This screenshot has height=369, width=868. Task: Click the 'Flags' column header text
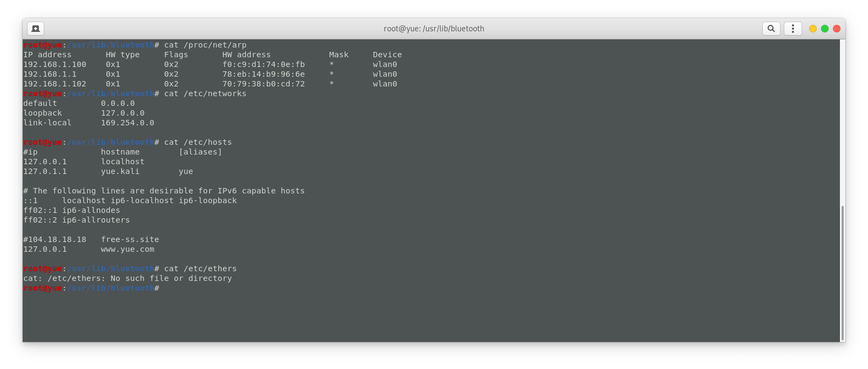pos(176,55)
